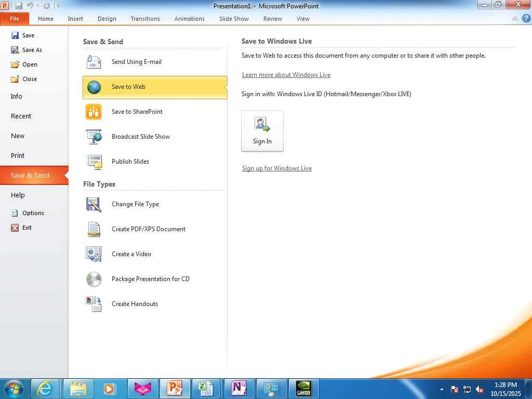Click the Action Center flag tray icon
The image size is (532, 399).
point(455,390)
